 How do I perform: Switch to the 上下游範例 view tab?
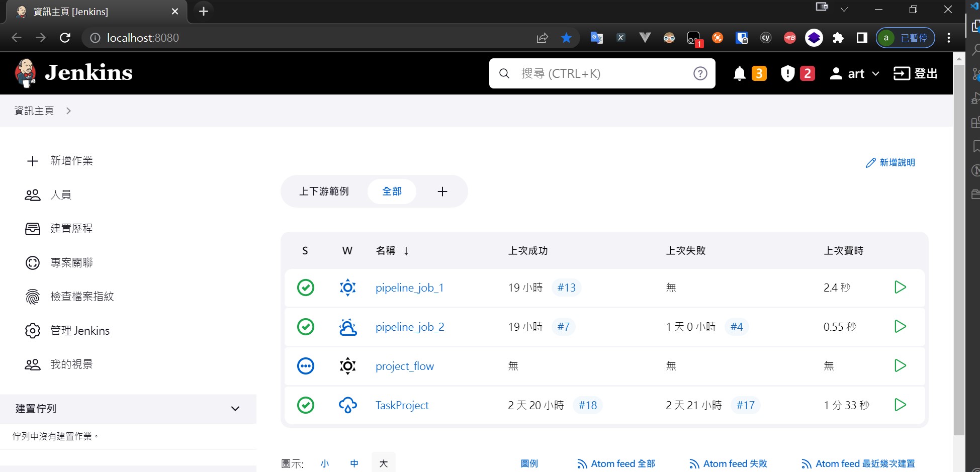tap(324, 192)
